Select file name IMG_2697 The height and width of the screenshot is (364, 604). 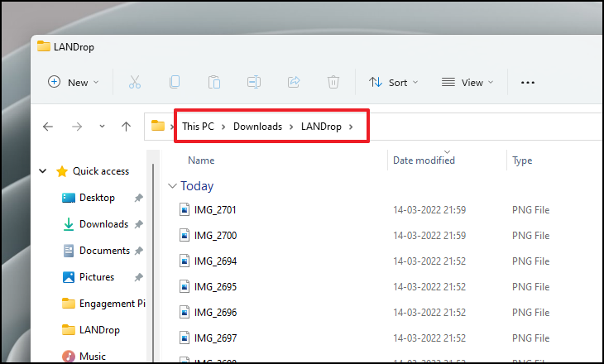pos(215,338)
